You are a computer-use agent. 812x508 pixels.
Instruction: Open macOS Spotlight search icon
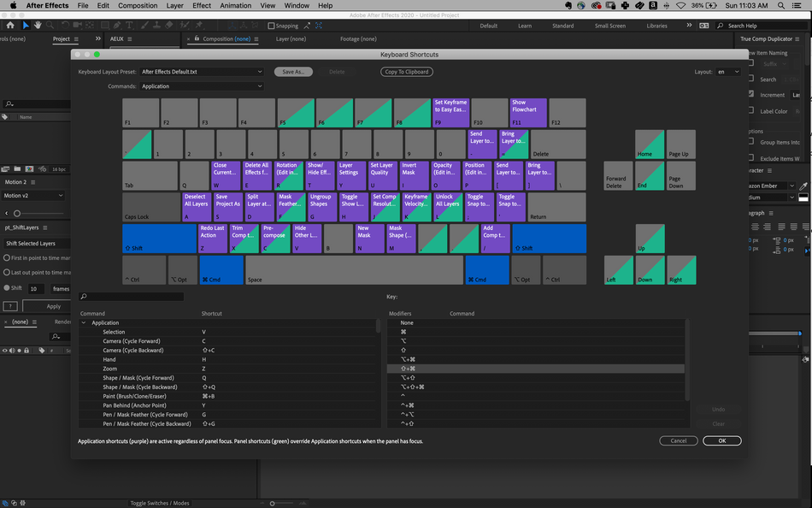click(x=781, y=6)
